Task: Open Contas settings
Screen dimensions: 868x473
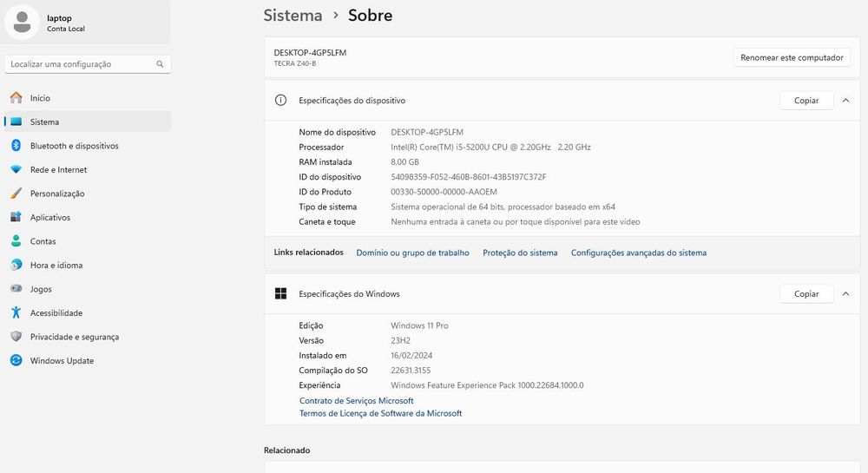Action: (x=88, y=240)
